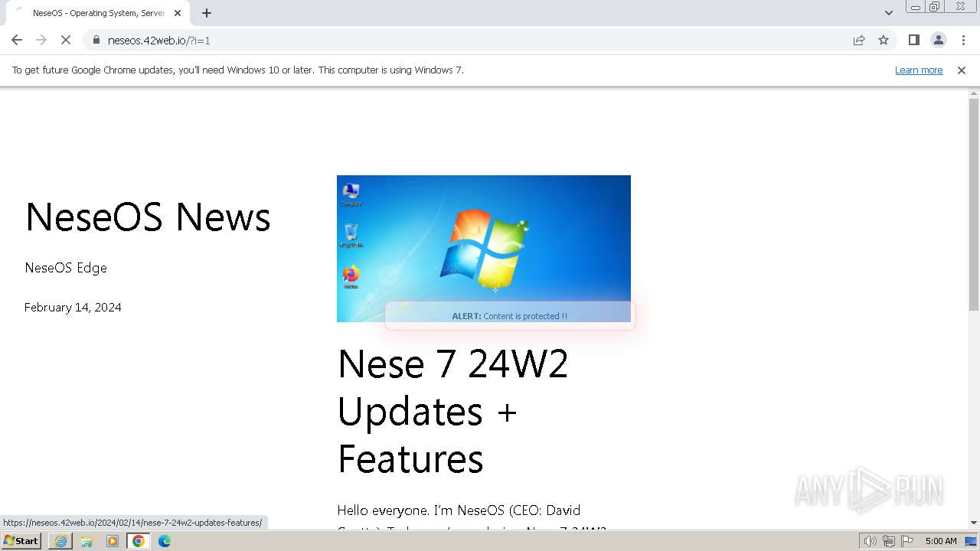
Task: Go back to the previous page
Action: (17, 40)
